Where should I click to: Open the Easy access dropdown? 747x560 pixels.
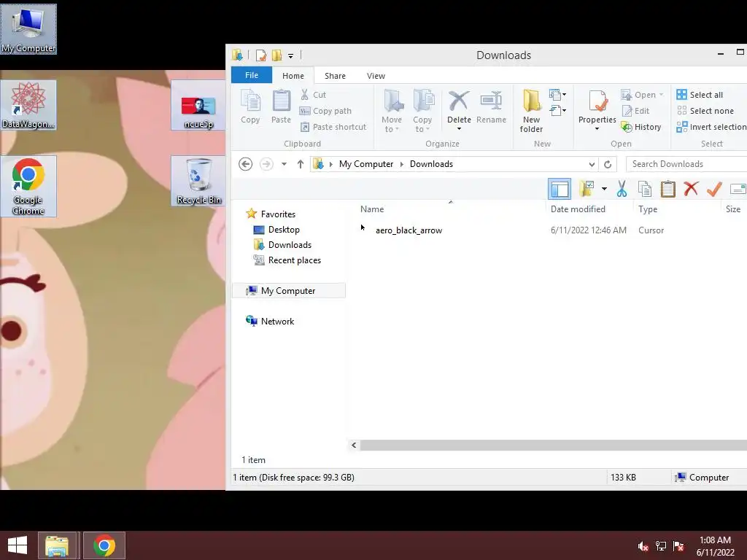[x=557, y=111]
